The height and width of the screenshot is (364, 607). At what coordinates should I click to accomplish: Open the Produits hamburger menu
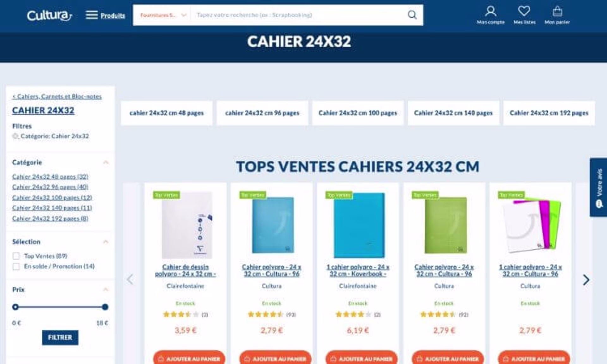click(105, 15)
